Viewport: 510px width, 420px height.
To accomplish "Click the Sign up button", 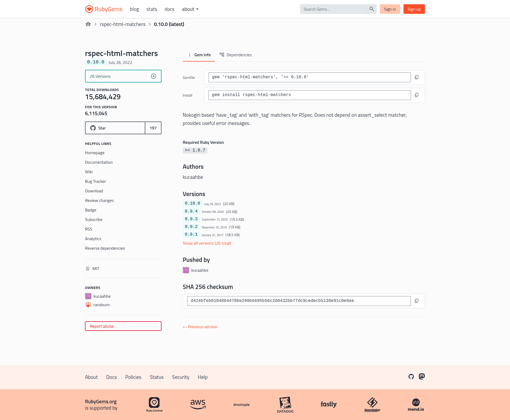I will [x=414, y=9].
